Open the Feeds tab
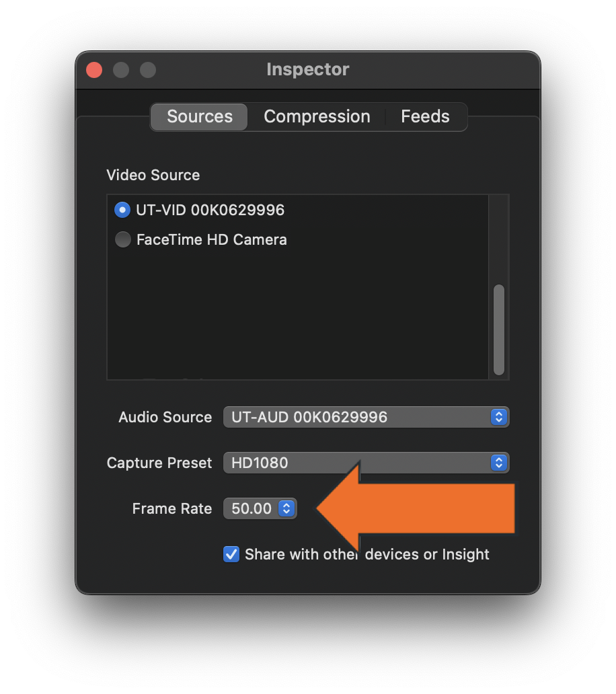 tap(425, 116)
